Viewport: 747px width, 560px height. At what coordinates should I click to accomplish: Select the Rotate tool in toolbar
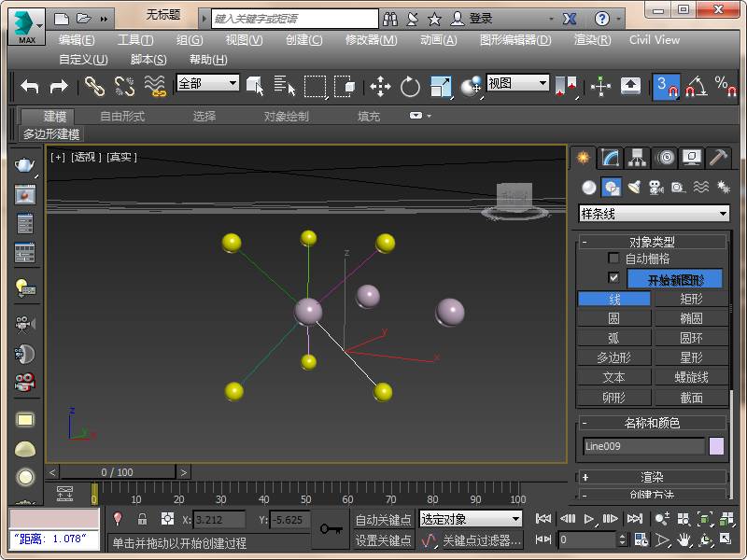[410, 87]
